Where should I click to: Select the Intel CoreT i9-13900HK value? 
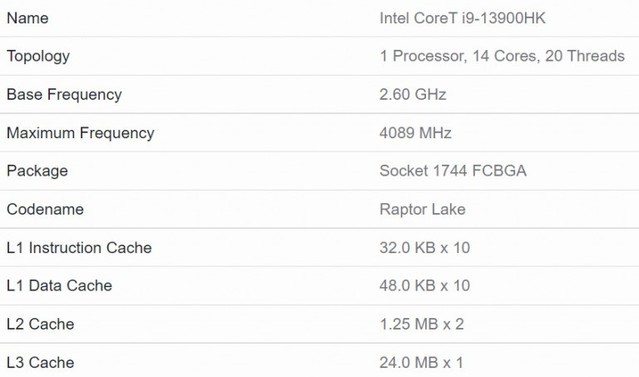(462, 18)
